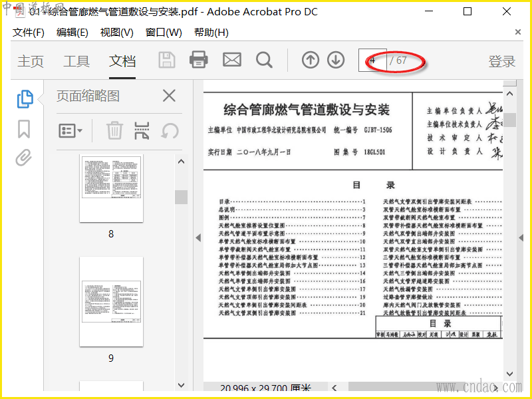This screenshot has height=399, width=532.
Task: Close the document with the menu bar X
Action: pos(518,32)
